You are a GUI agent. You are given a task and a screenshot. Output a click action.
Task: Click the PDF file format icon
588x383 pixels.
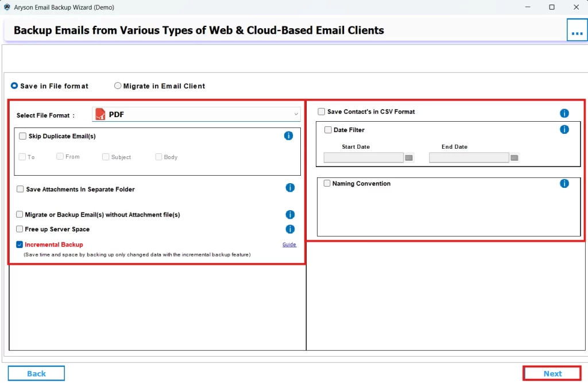[101, 114]
